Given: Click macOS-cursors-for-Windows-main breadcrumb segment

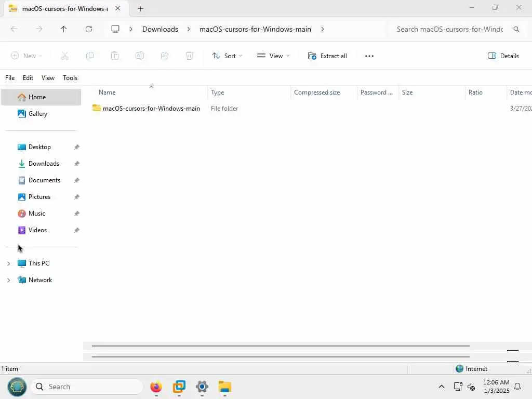Looking at the screenshot, I should (x=255, y=29).
